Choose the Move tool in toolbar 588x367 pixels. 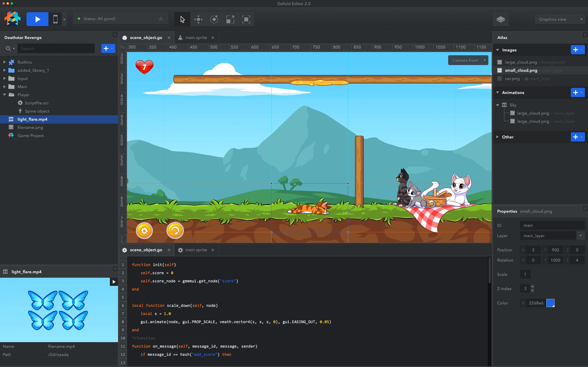click(x=198, y=19)
